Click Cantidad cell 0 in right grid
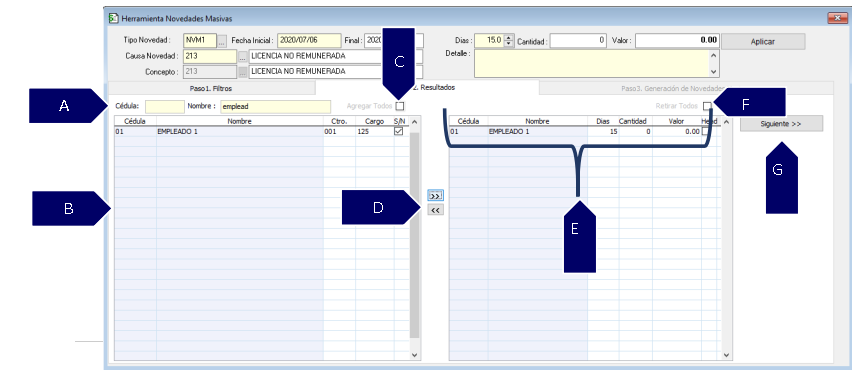Viewport: 865px width, 378px height. click(x=636, y=132)
